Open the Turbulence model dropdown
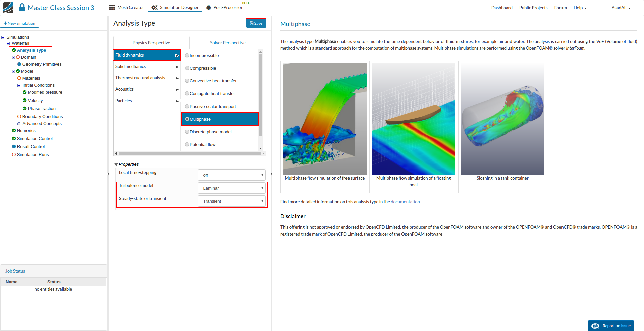Screen dimensions: 644x331 (231, 188)
